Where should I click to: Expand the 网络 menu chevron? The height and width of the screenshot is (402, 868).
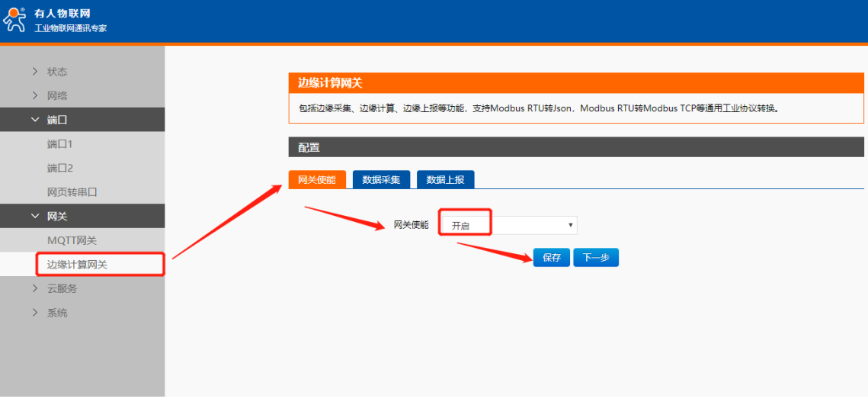[x=35, y=96]
